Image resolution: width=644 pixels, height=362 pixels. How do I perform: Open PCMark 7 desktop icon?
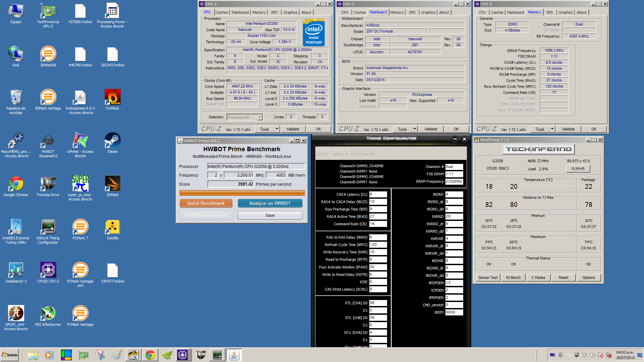(x=80, y=229)
